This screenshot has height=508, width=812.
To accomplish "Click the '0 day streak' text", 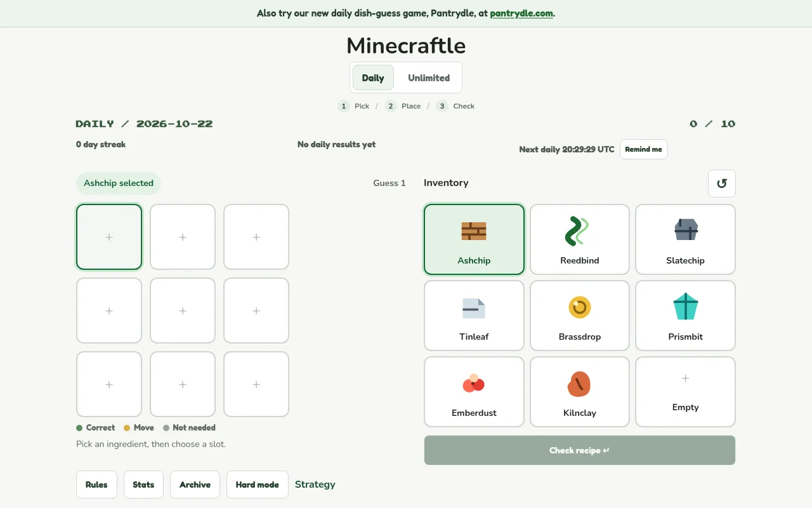I will coord(101,145).
